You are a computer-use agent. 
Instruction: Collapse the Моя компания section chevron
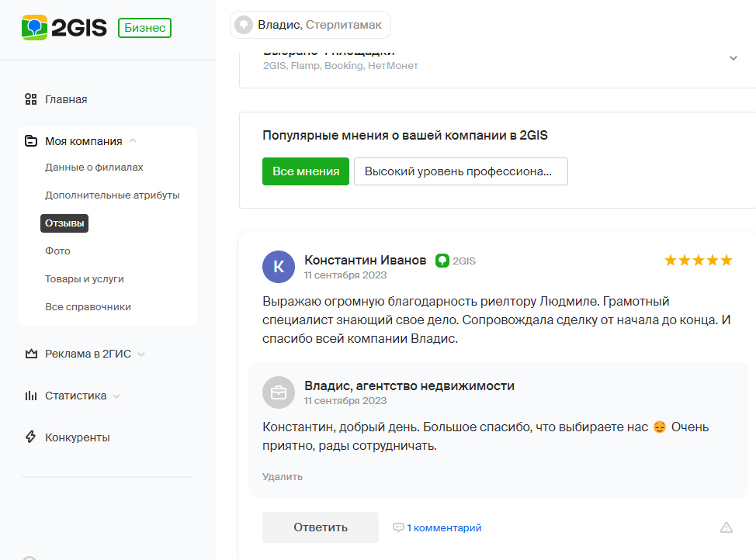coord(133,140)
